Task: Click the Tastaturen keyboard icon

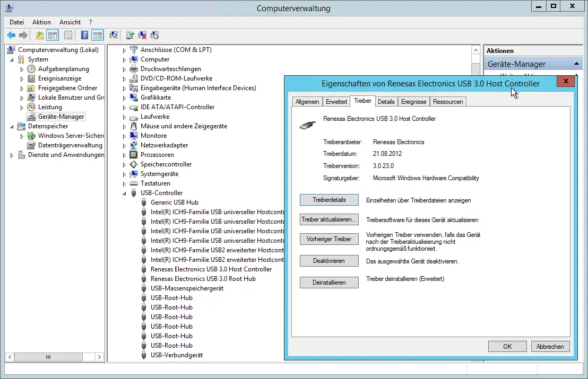Action: (x=134, y=183)
